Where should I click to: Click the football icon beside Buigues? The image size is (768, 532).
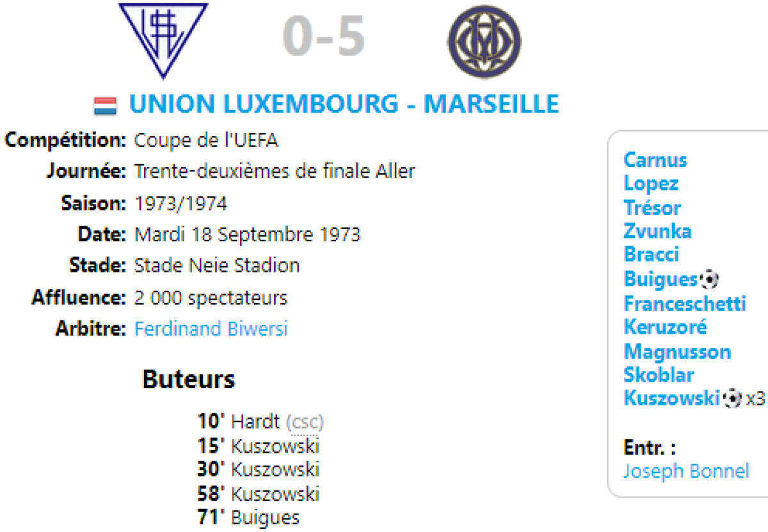tap(710, 279)
